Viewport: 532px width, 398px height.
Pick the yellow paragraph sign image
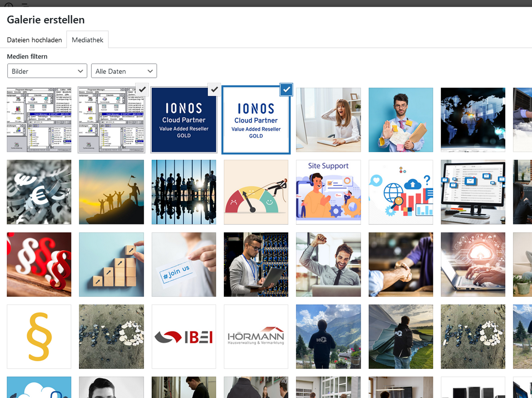tap(39, 337)
